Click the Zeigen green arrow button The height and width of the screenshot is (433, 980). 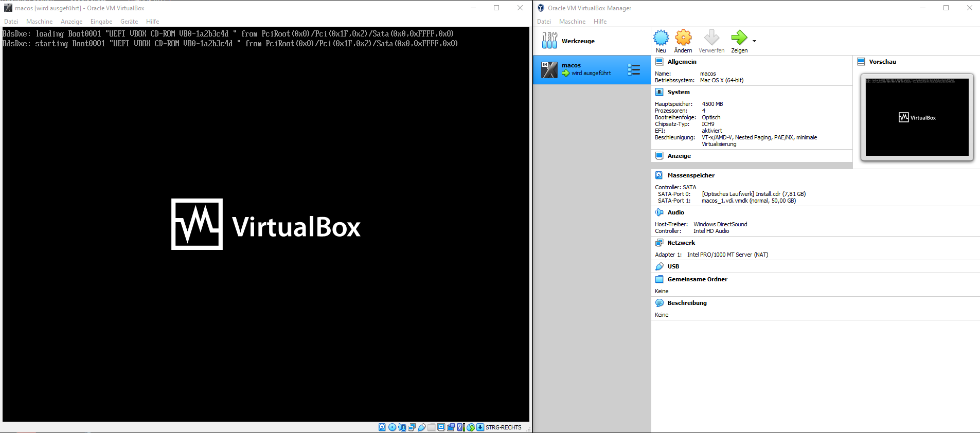click(739, 41)
